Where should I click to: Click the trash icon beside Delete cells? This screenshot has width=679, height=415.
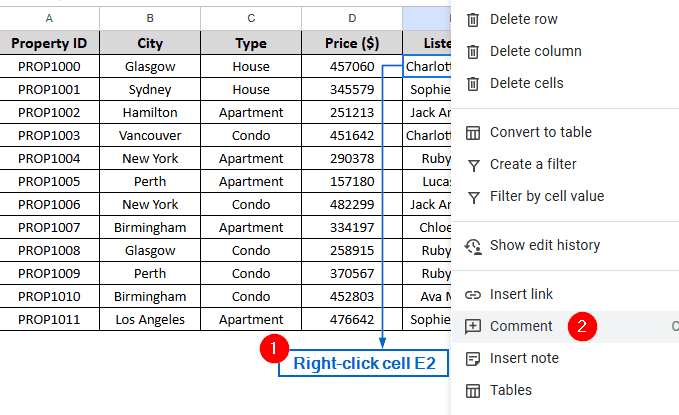point(473,84)
